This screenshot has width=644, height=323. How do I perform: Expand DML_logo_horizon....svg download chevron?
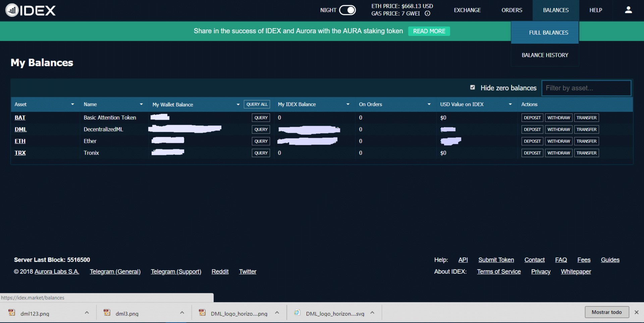click(372, 313)
